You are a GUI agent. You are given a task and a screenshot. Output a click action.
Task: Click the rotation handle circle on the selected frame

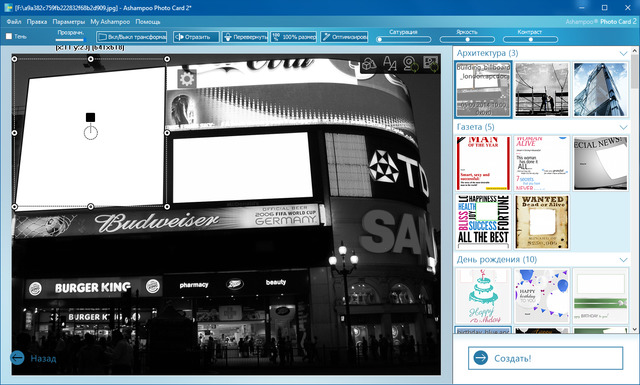tap(91, 133)
